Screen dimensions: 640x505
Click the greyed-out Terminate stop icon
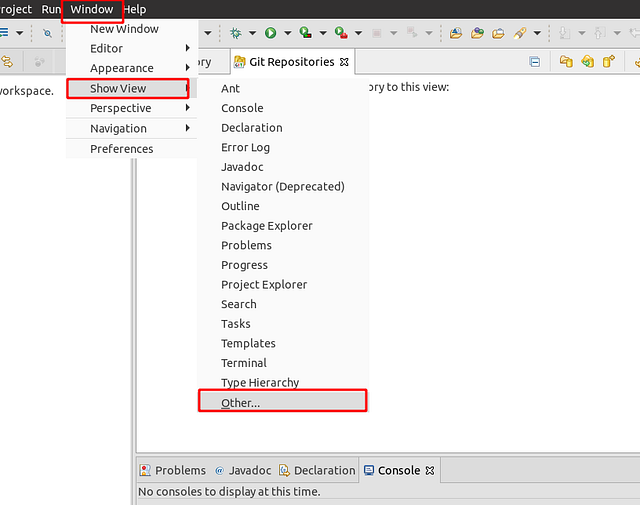click(377, 33)
